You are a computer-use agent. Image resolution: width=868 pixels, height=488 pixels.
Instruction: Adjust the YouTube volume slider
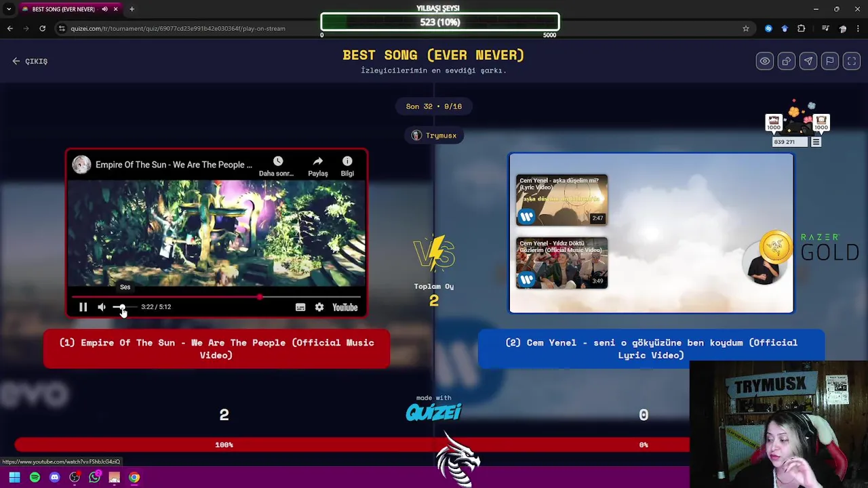(124, 307)
